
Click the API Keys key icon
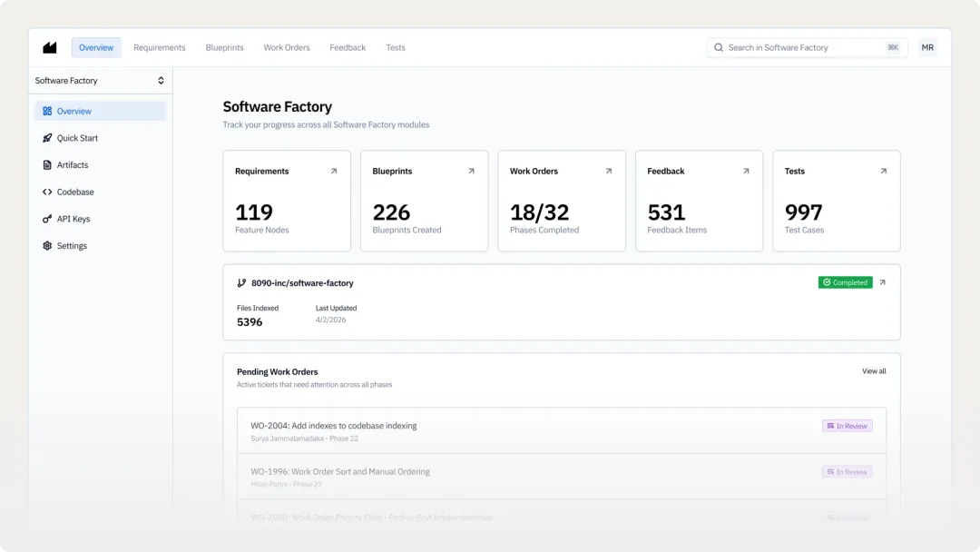click(47, 219)
